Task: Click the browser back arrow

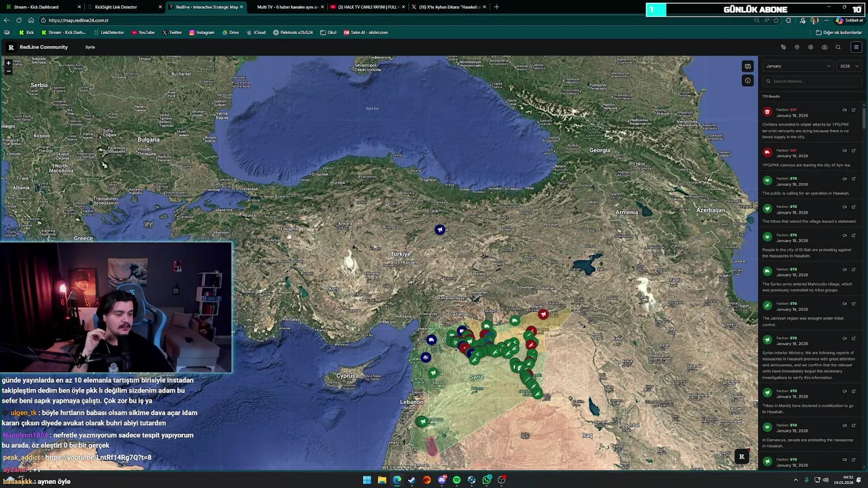Action: (7, 20)
